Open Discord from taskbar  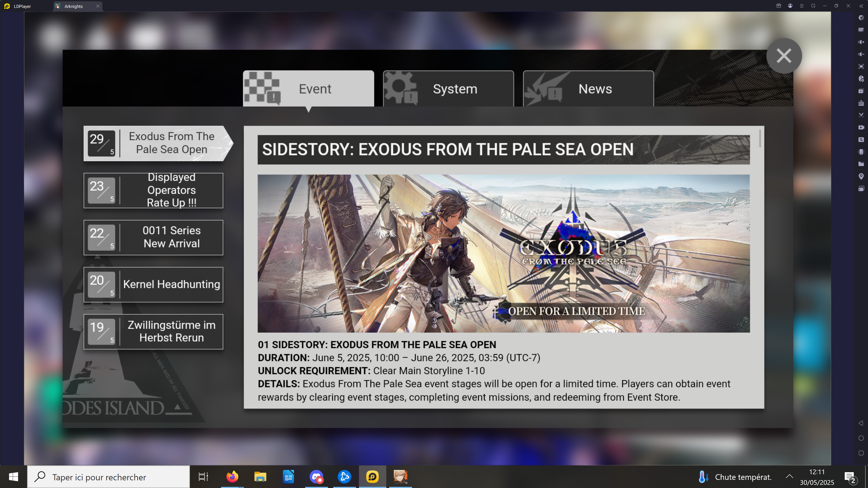[x=316, y=477]
